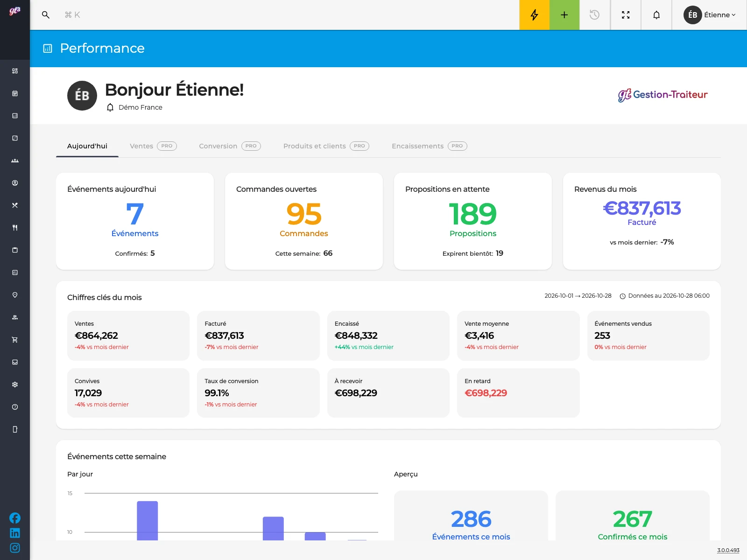Open the dashboard widgets sidebar icon
The image size is (747, 560).
click(15, 71)
